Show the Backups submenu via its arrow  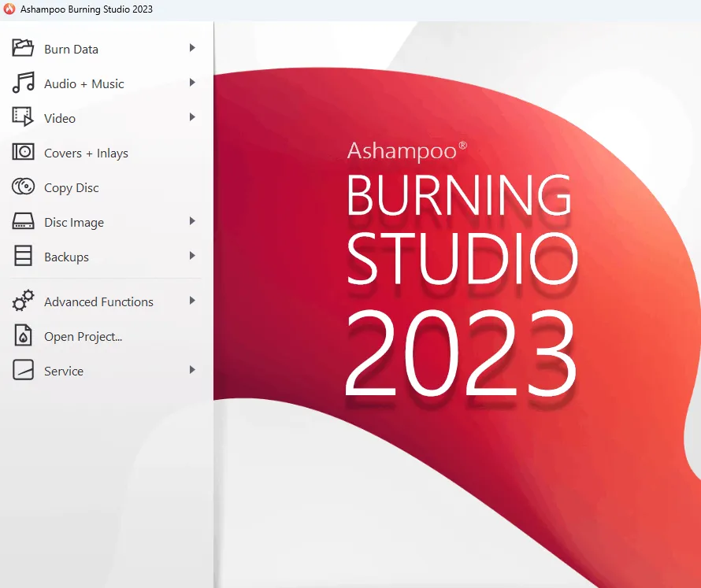tap(192, 256)
